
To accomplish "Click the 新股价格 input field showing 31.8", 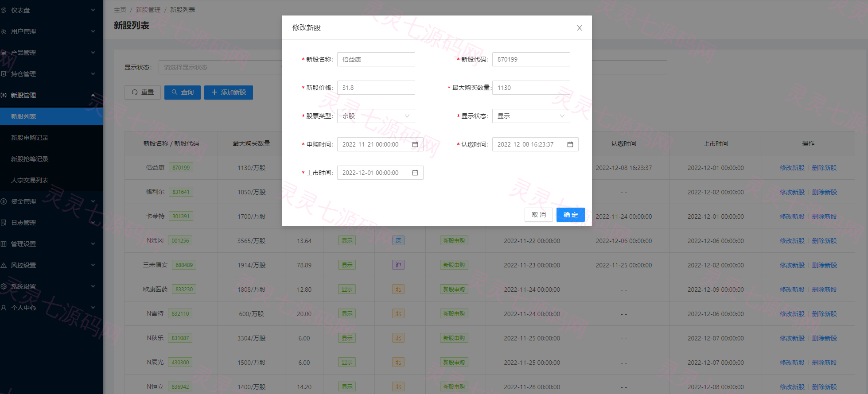I will click(376, 88).
